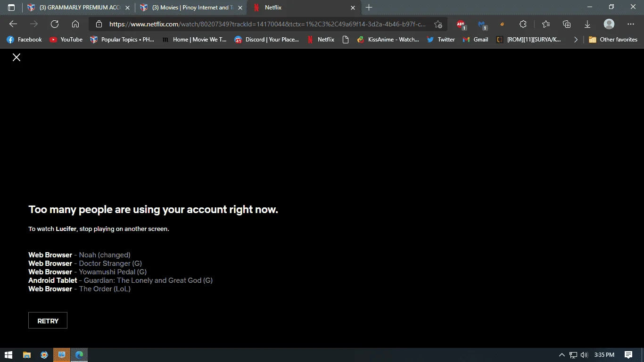Click the 'Android Tablet' device entry

click(x=52, y=280)
